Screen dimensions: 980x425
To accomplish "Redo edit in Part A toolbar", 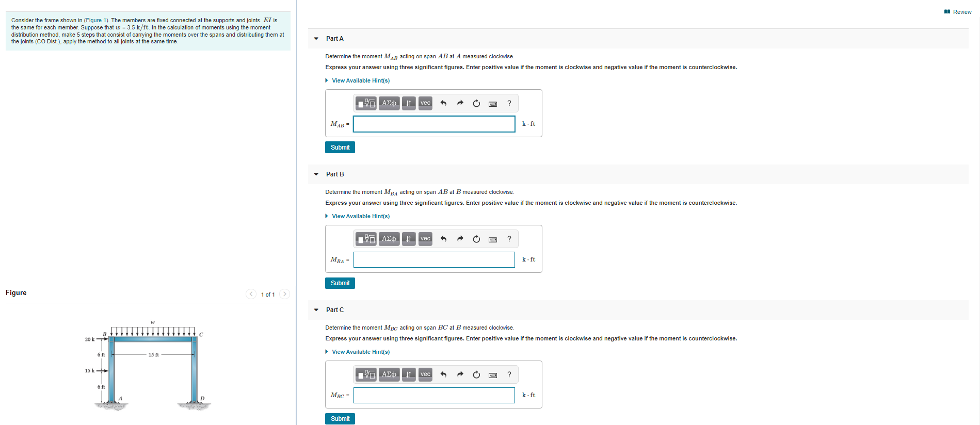I will pos(460,103).
